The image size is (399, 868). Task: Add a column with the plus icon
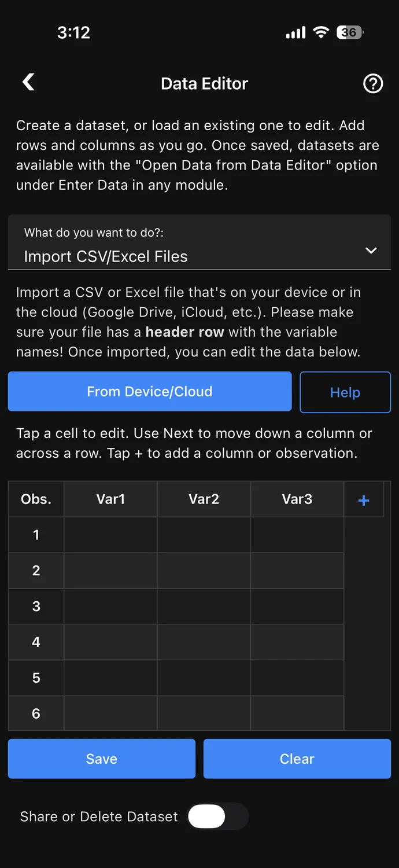click(364, 500)
